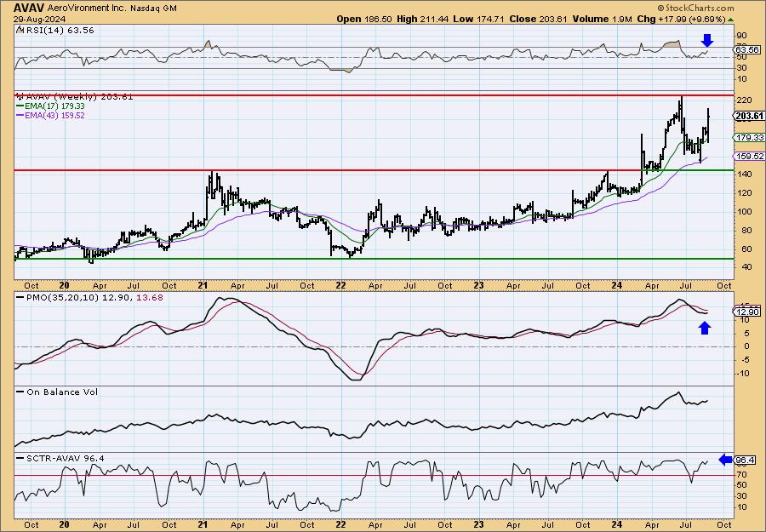Screen dimensions: 766x532
Task: Click the green up-triangle beside the Chg value
Action: coord(730,20)
